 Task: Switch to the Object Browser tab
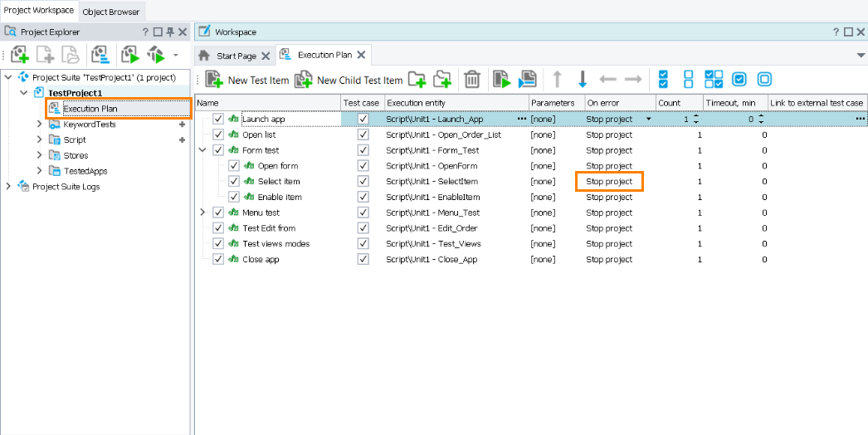[x=111, y=12]
